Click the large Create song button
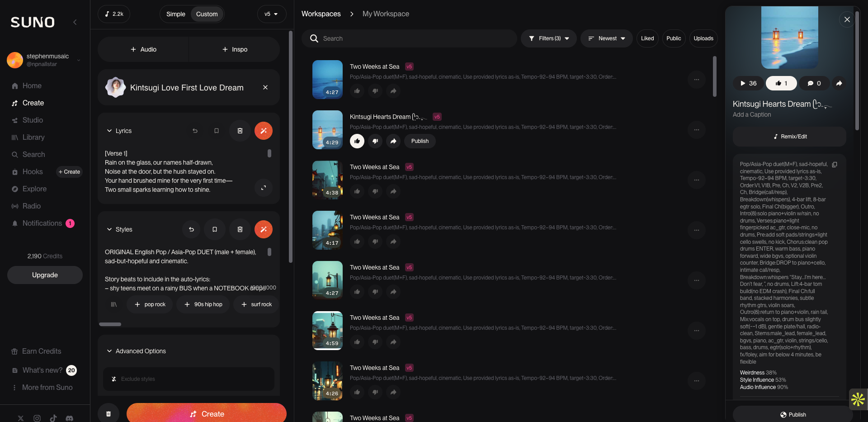This screenshot has height=422, width=868. (207, 413)
